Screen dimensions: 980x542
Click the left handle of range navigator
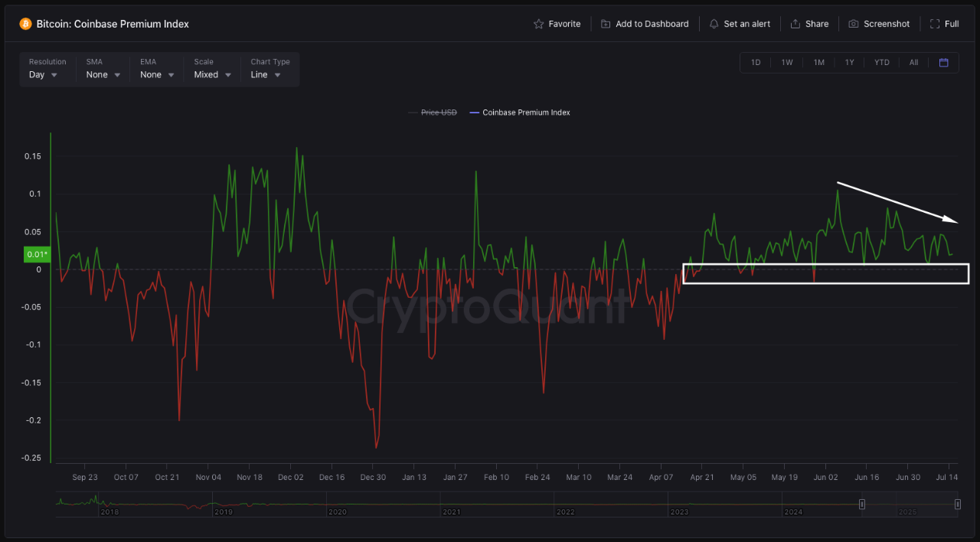(x=862, y=504)
